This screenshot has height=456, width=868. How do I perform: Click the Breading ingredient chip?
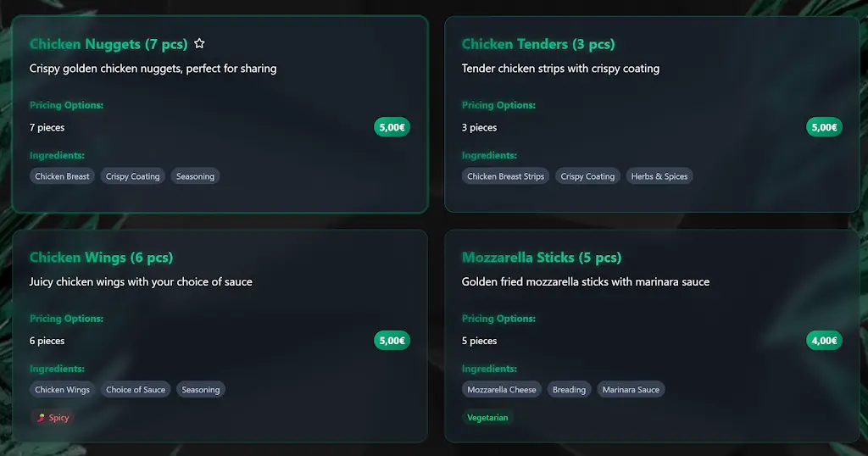point(569,390)
